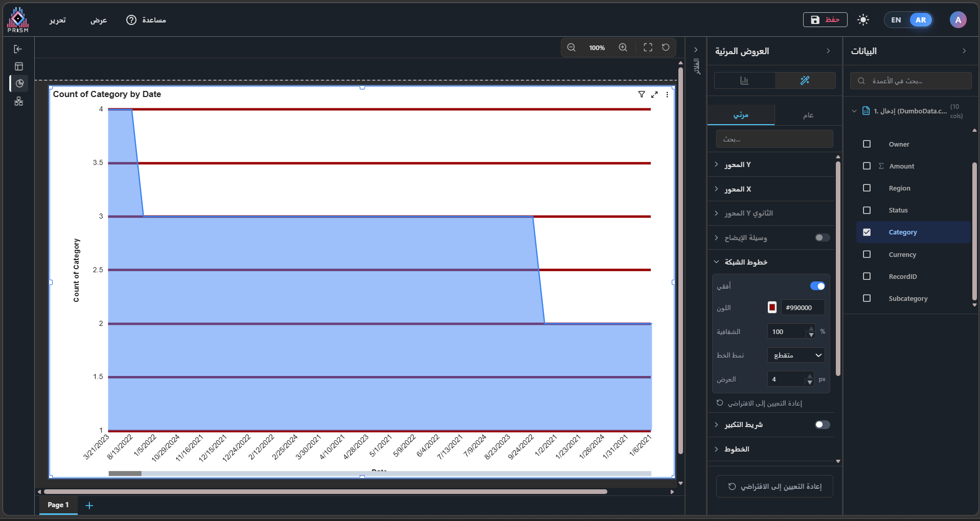The width and height of the screenshot is (980, 521).
Task: Click the zoom in magnifier icon
Action: pos(623,48)
